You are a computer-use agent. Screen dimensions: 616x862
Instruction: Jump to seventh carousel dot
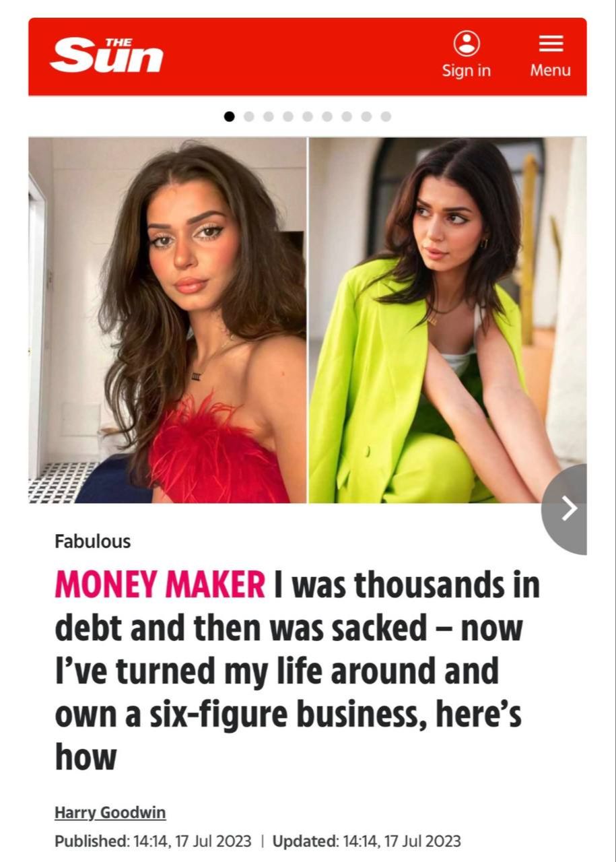click(347, 117)
